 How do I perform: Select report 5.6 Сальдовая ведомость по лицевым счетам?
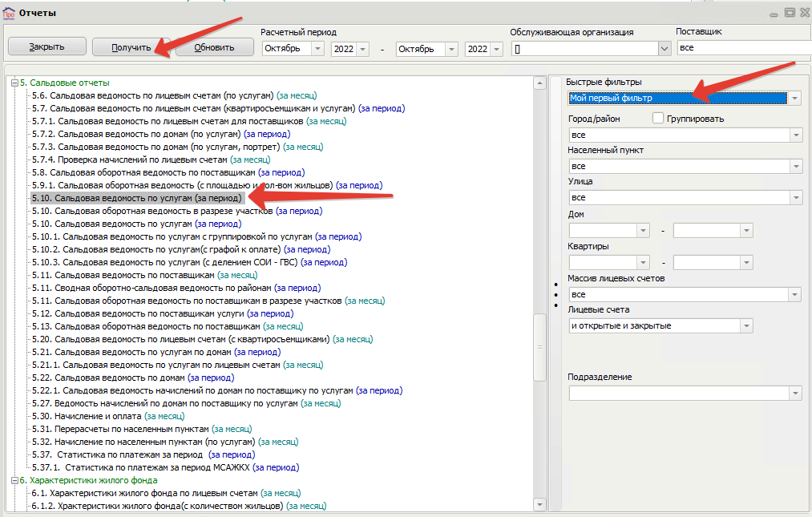174,95
